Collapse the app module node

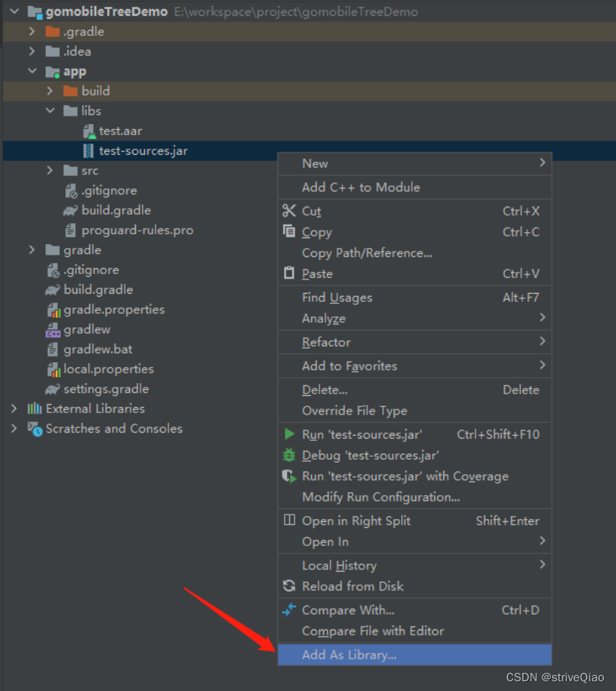coord(32,71)
